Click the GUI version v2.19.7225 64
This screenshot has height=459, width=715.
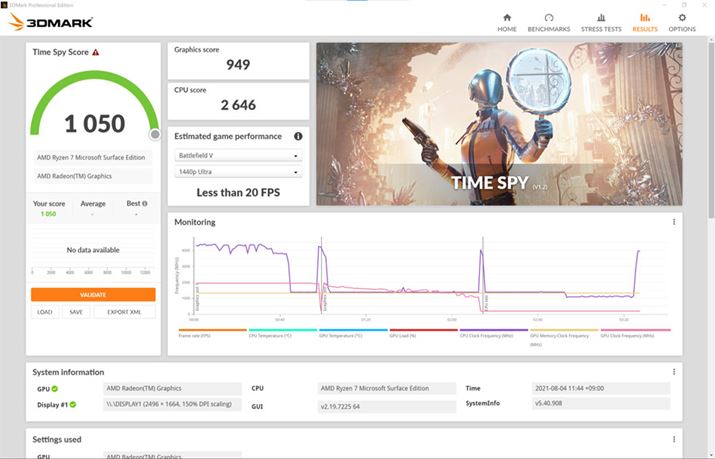386,406
